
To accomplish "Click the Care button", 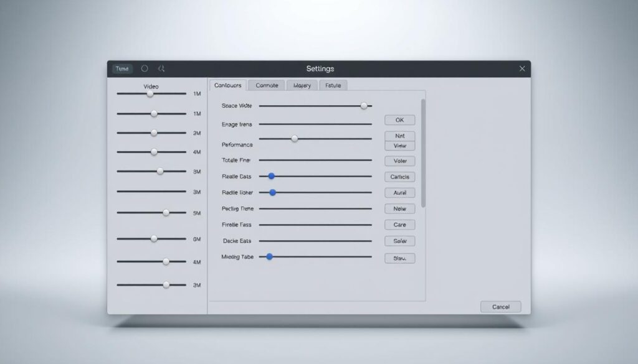I will pos(399,225).
